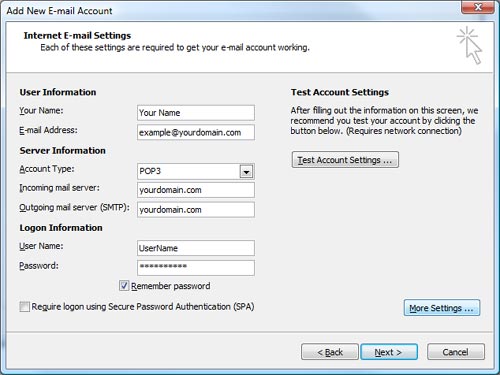The width and height of the screenshot is (500, 375).
Task: Close the Add New E-mail Account dialog
Action: click(x=478, y=7)
